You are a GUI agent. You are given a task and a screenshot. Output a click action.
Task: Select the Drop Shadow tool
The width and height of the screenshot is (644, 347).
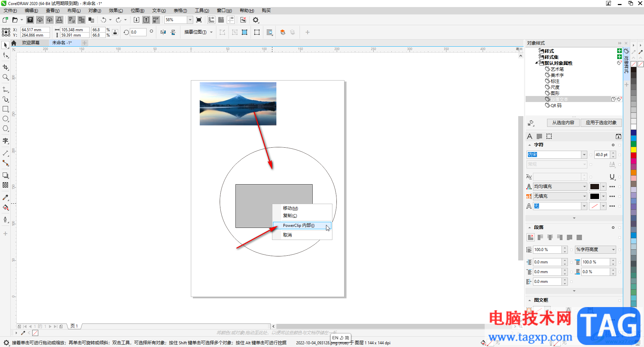click(5, 175)
